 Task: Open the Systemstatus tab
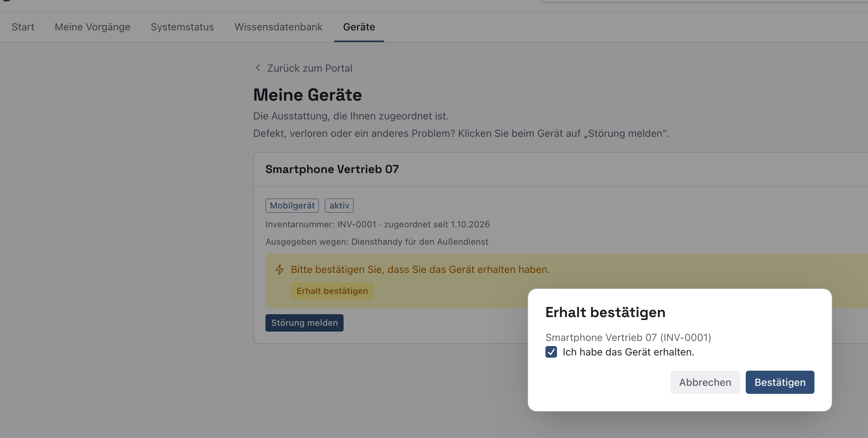pos(182,27)
